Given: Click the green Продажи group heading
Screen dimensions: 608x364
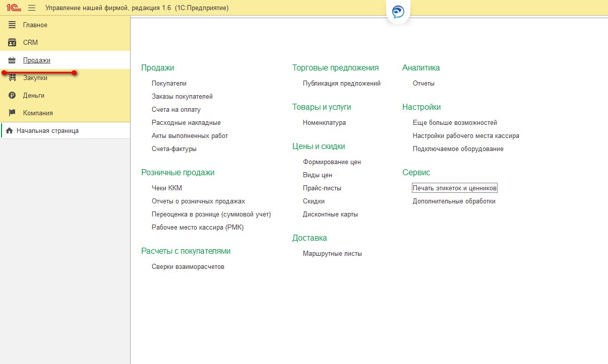Looking at the screenshot, I should coord(157,68).
